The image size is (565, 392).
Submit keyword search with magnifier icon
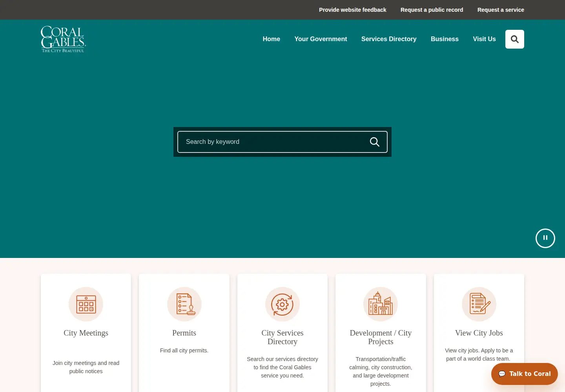click(x=375, y=142)
